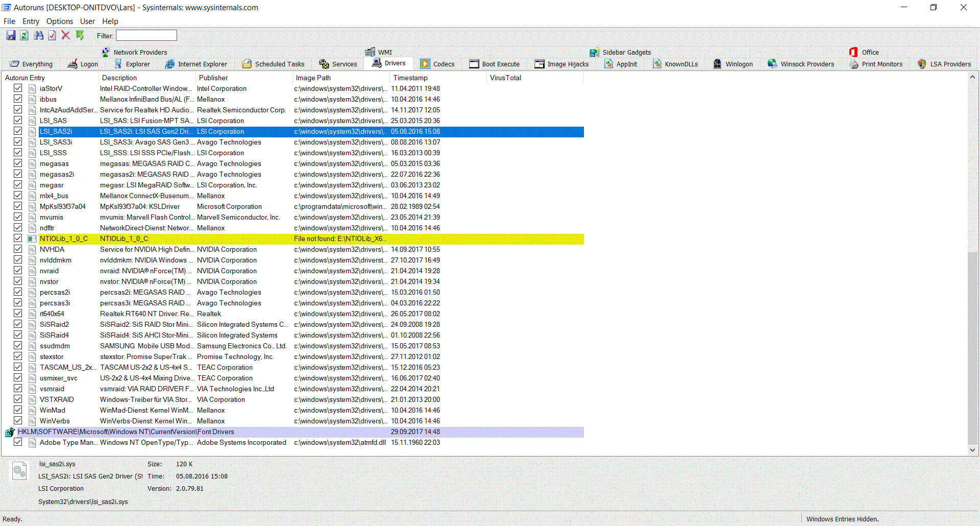Sort by the VirusTotal column header

tap(535, 78)
